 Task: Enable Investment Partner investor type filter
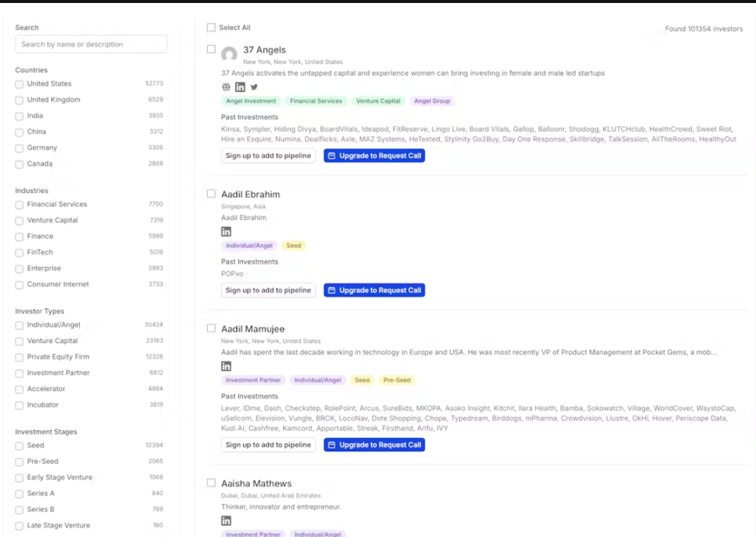click(x=19, y=374)
